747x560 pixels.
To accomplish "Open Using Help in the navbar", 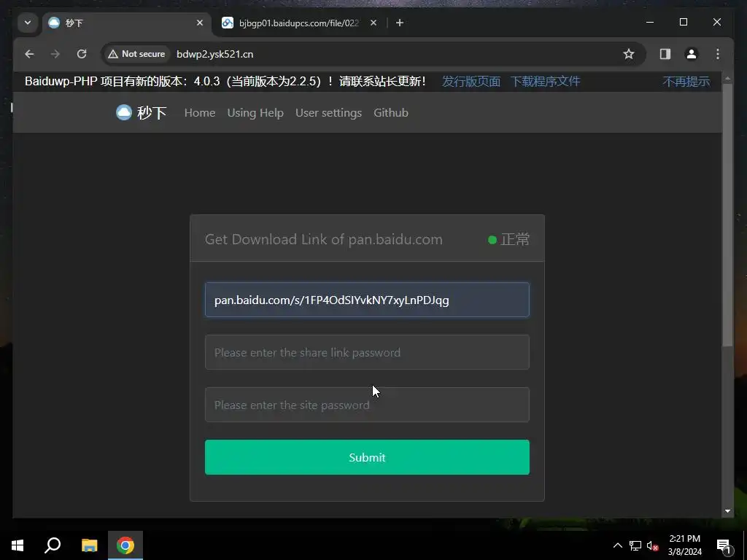I will [255, 113].
